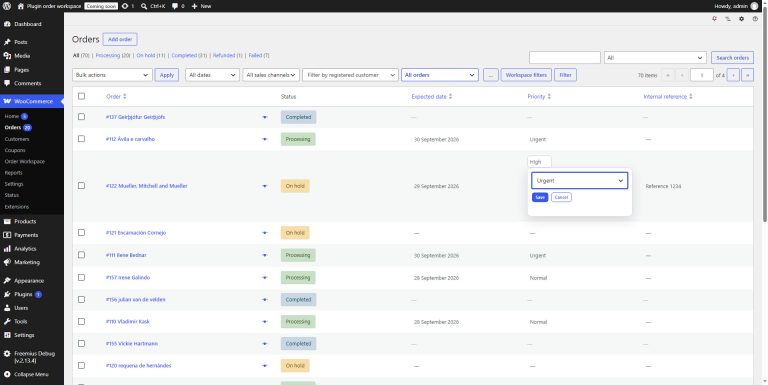
Task: Open the search field type dropdown showing All
Action: pyautogui.click(x=655, y=58)
